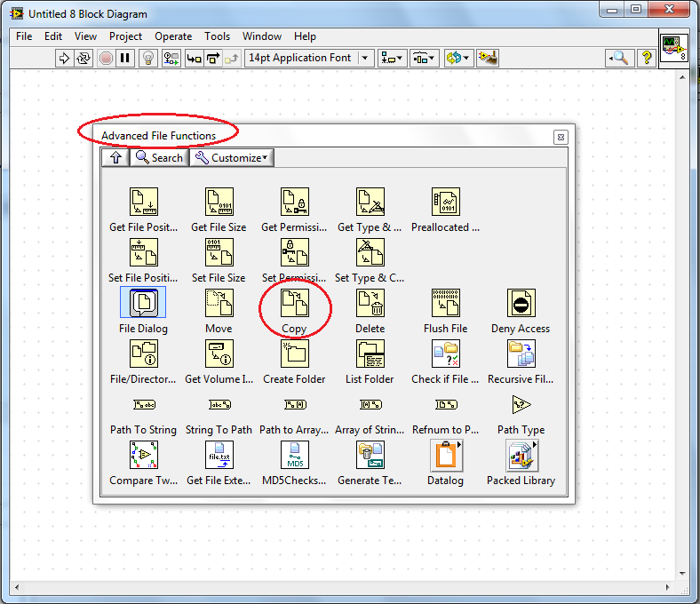Select the File/Directory Info function
Image resolution: width=700 pixels, height=604 pixels.
[143, 354]
